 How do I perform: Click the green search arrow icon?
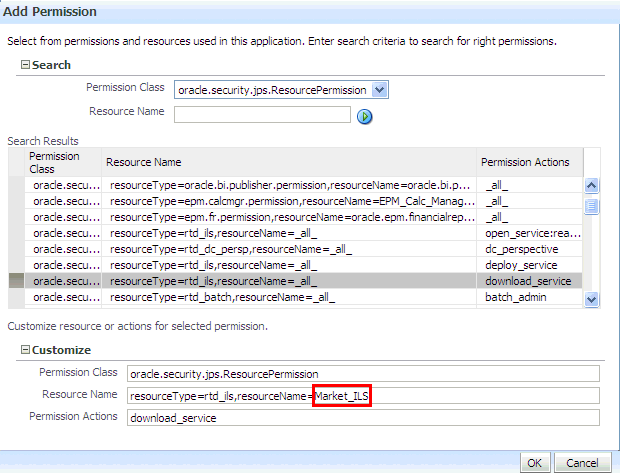coord(365,116)
